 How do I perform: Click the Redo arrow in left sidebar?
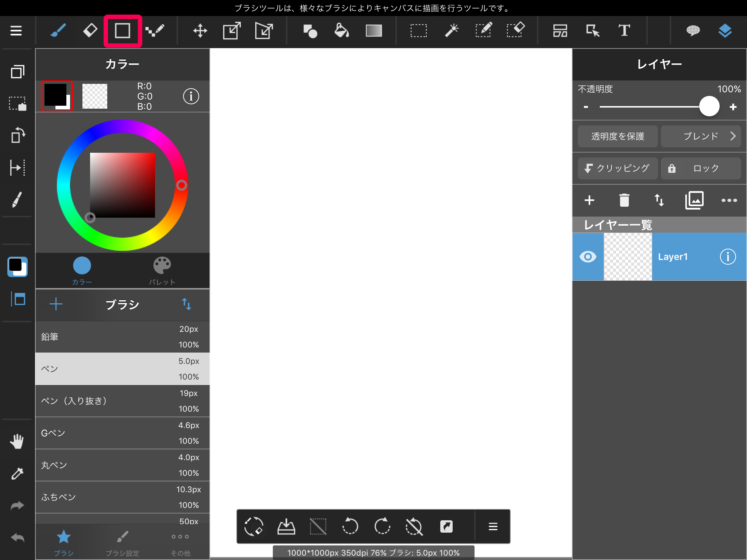click(x=17, y=506)
